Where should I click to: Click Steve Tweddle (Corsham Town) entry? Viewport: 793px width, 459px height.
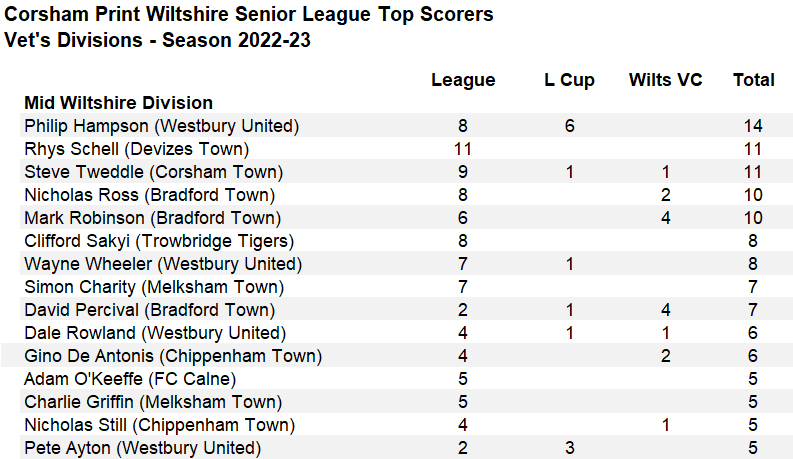153,172
